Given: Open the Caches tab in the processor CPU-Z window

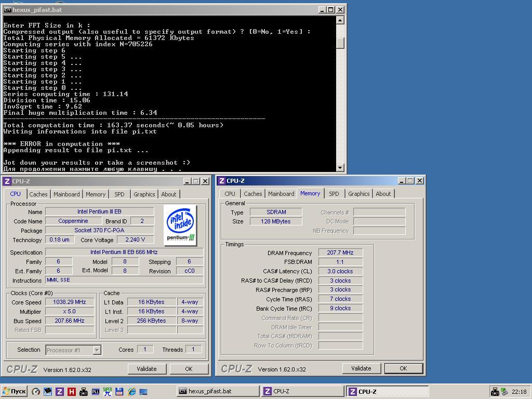Looking at the screenshot, I should 38,194.
